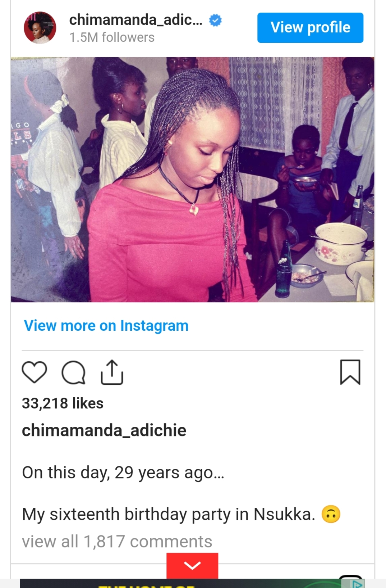Follow the "View more on Instagram" link

(106, 326)
